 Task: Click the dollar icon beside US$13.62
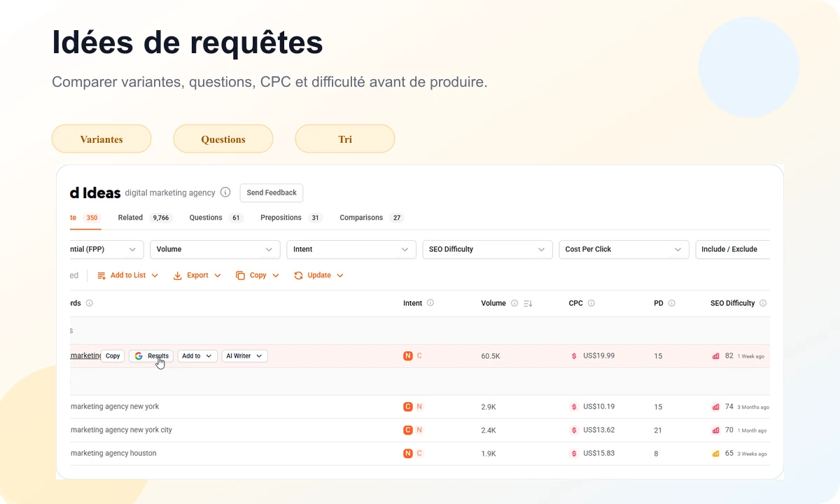[575, 430]
